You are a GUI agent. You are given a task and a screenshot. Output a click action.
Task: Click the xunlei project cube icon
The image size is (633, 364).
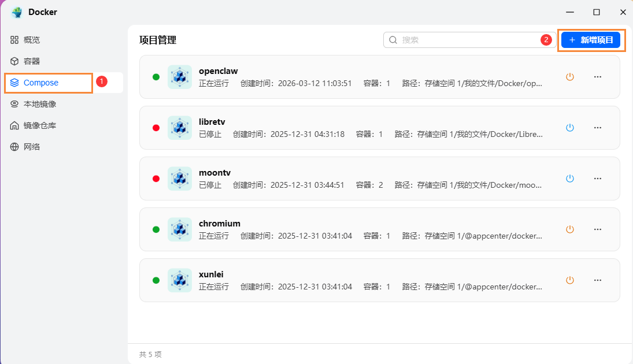click(x=180, y=280)
